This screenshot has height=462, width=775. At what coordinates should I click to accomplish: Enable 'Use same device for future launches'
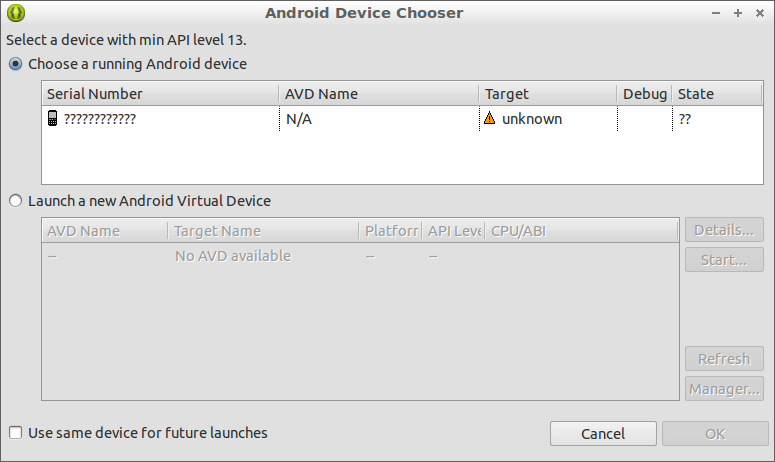click(15, 433)
